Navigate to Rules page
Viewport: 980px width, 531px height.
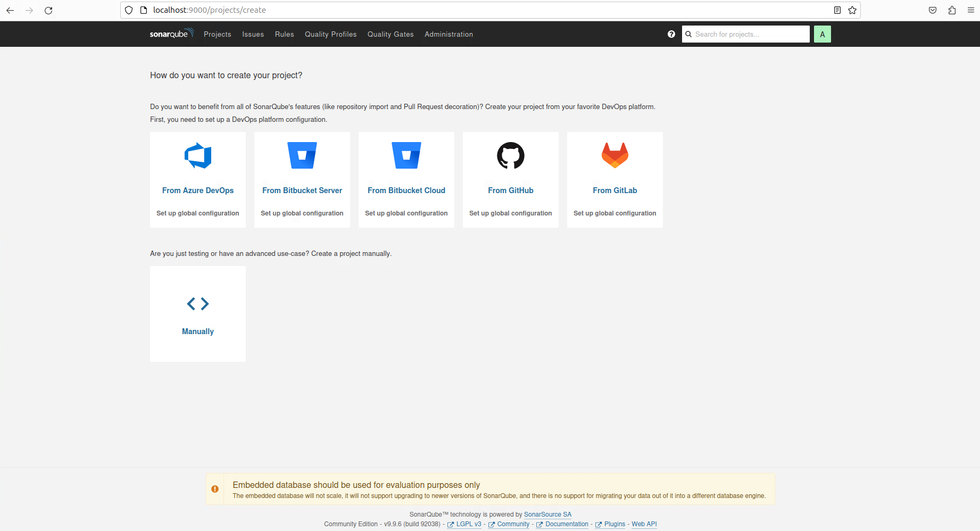point(284,34)
